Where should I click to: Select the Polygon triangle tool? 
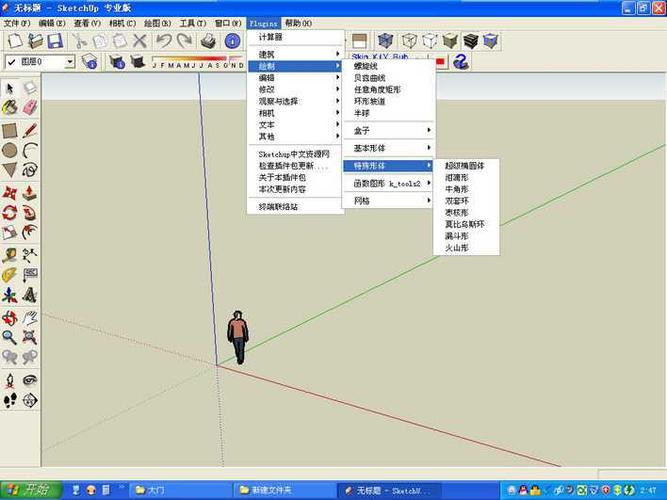[x=10, y=170]
